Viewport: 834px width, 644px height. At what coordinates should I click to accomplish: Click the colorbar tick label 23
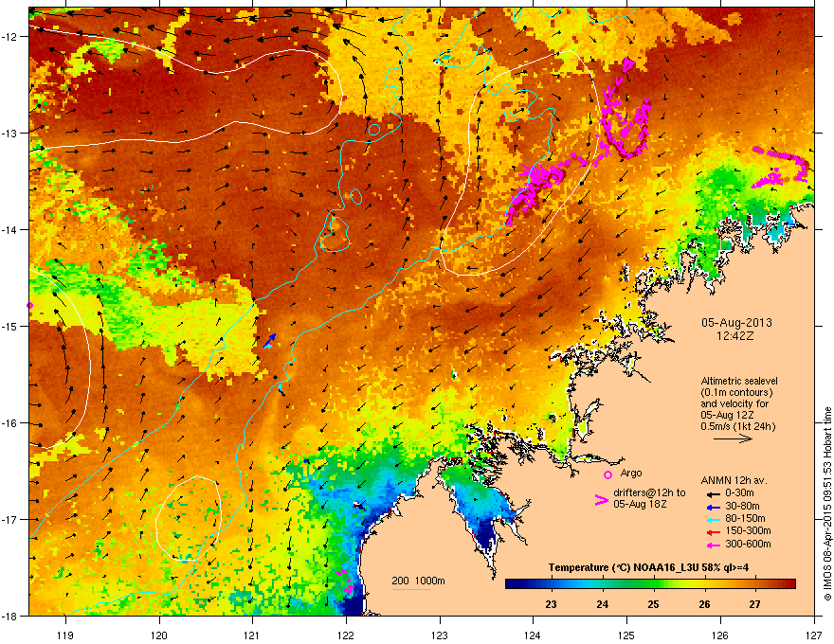[x=551, y=604]
